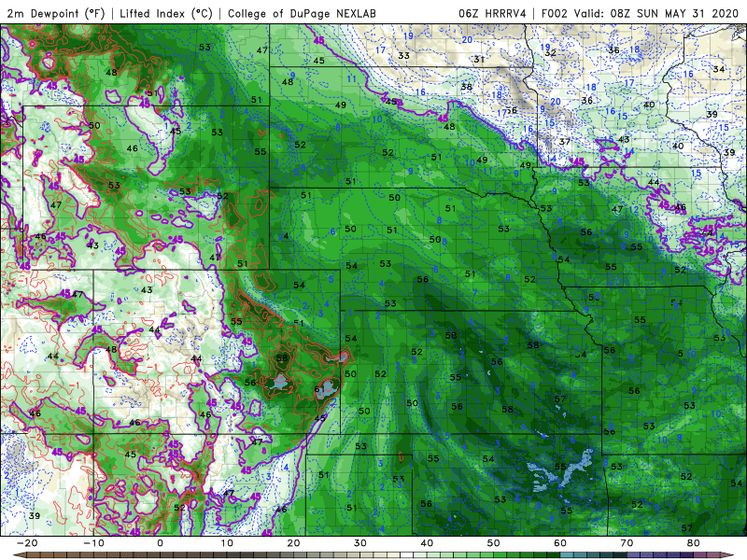
Task: Click the black "33" dewpoint value on the map
Action: pos(403,56)
